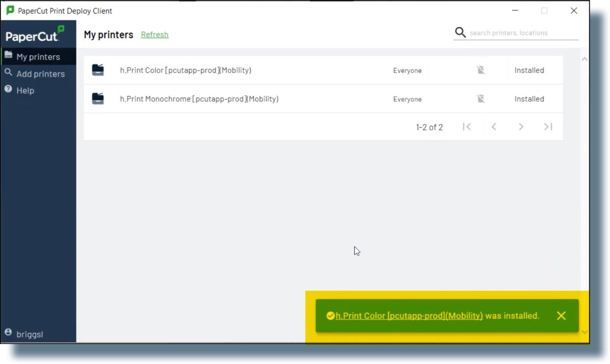Click the green check icon in the notification
Screen dimensions: 610x364
coord(330,316)
